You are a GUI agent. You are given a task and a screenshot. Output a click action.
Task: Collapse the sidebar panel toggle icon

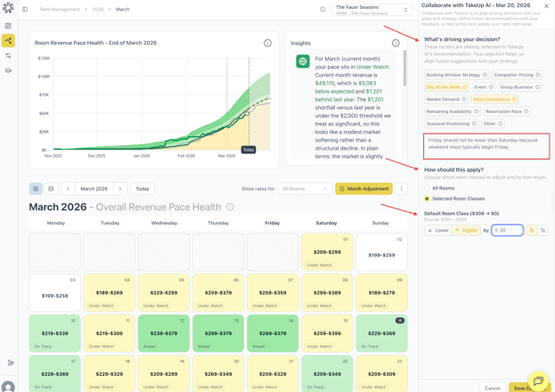point(25,10)
